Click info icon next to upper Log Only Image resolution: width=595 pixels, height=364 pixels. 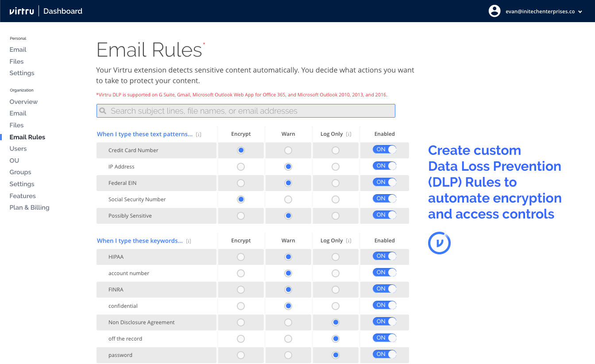[348, 134]
